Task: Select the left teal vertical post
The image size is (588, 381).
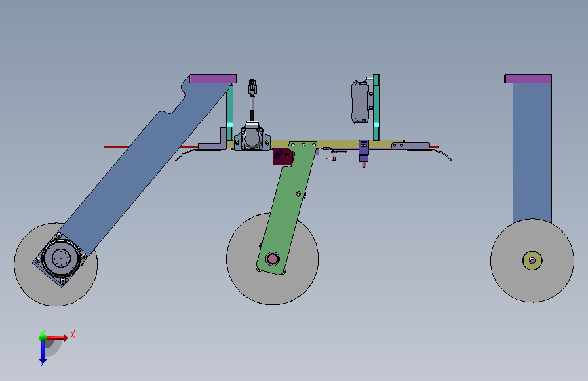Action: point(229,113)
